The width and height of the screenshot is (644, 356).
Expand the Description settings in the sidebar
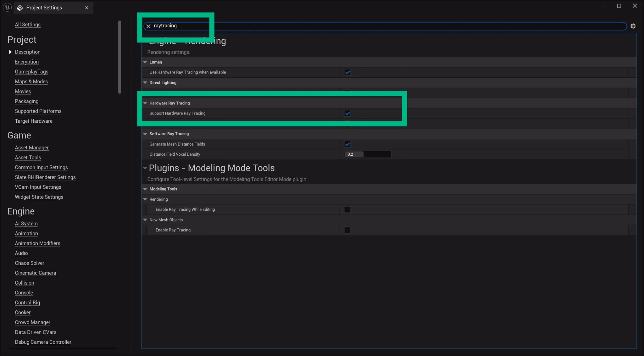click(x=10, y=52)
